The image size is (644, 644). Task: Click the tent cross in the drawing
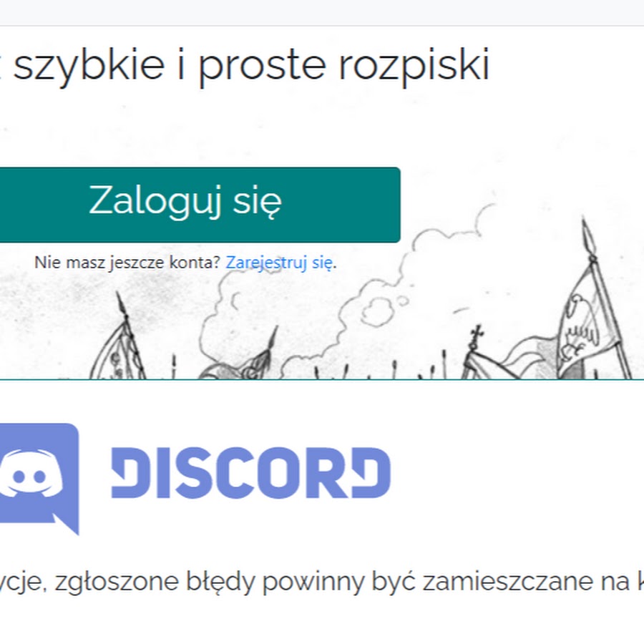[477, 334]
